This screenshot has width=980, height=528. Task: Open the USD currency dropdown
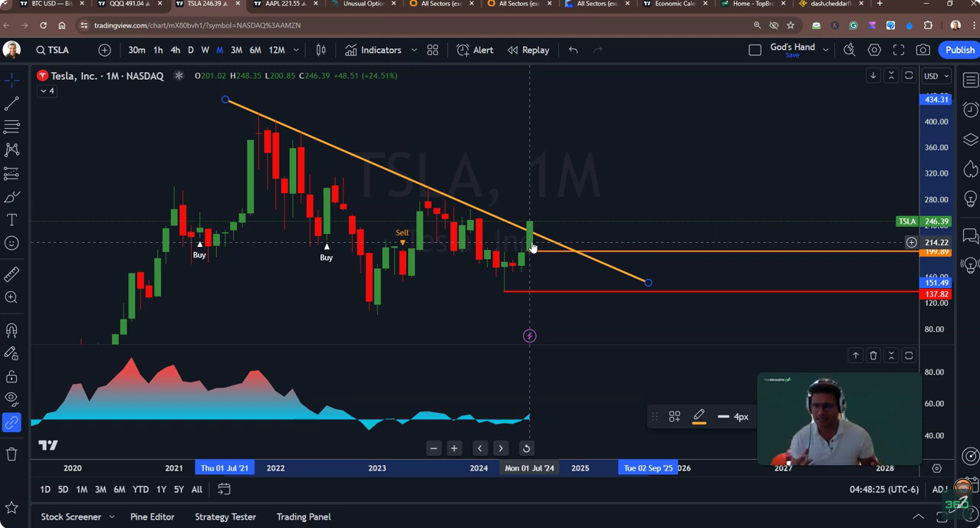coord(936,76)
